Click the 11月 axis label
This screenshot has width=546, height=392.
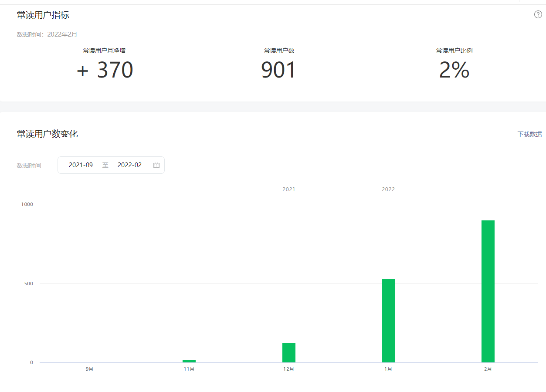[x=189, y=369]
